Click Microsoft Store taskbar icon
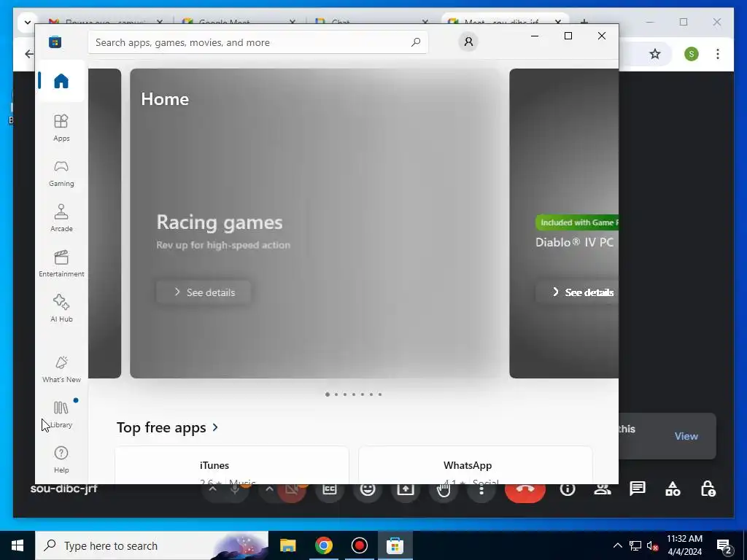Image resolution: width=747 pixels, height=560 pixels. [395, 545]
